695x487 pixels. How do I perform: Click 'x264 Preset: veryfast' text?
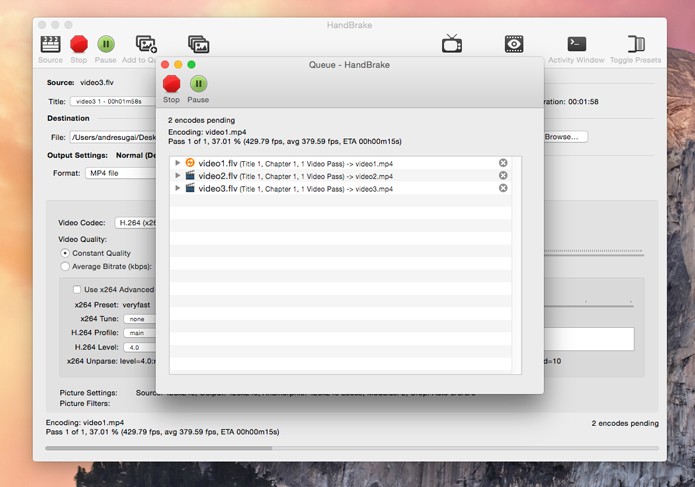coord(112,305)
